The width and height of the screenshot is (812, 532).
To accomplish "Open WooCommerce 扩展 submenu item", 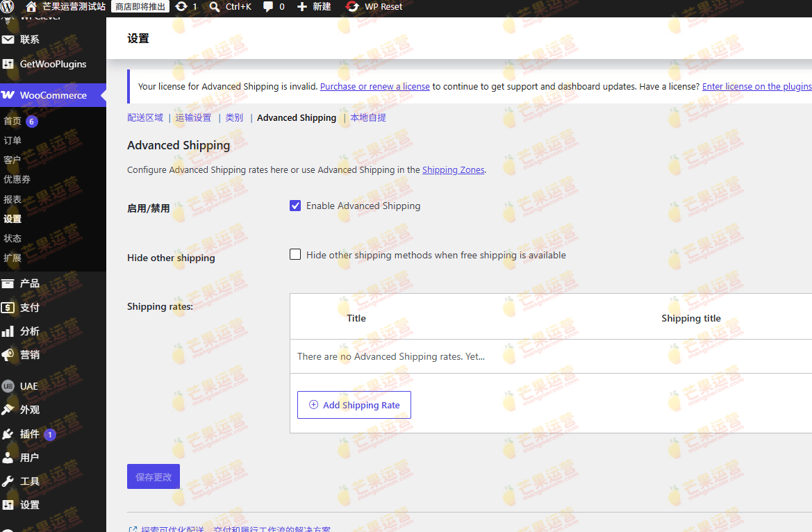I will 13,258.
